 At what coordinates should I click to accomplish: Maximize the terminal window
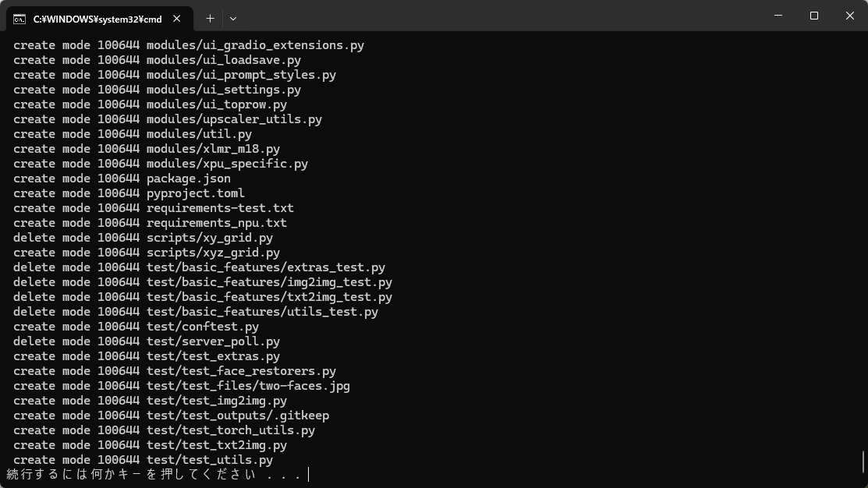813,16
